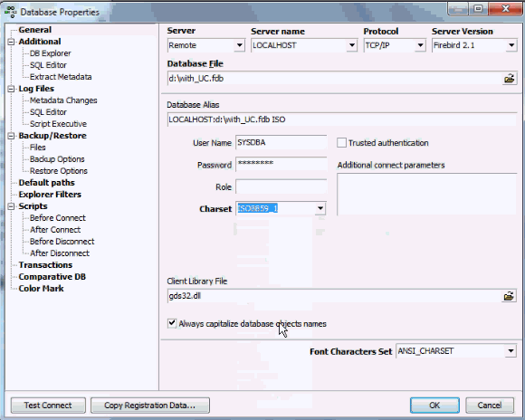
Task: Collapse the Log Files tree node
Action: pos(12,89)
